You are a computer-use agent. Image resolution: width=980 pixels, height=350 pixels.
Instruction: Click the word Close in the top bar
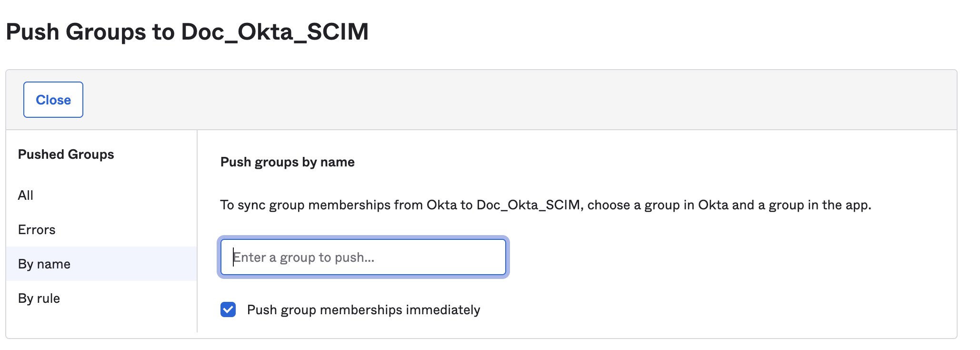[x=53, y=100]
